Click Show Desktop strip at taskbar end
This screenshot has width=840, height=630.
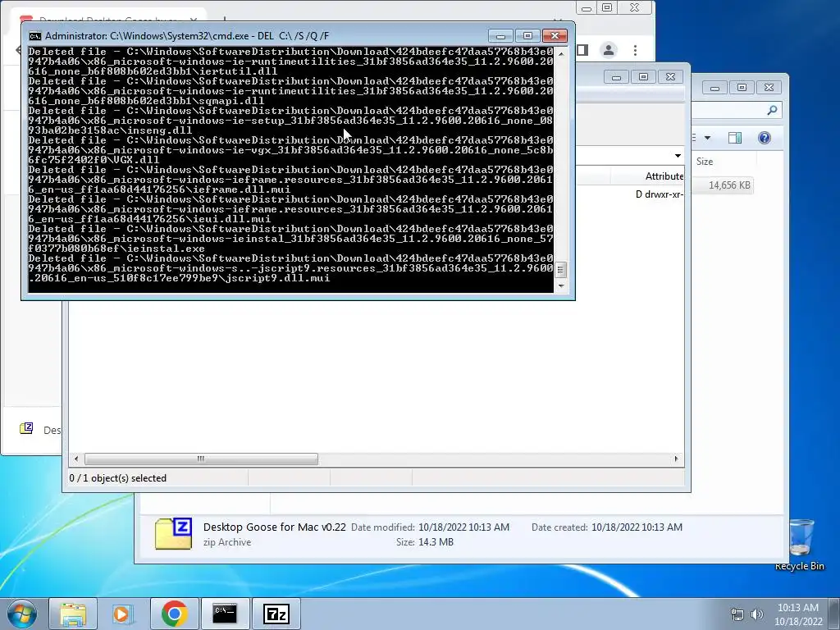point(836,614)
